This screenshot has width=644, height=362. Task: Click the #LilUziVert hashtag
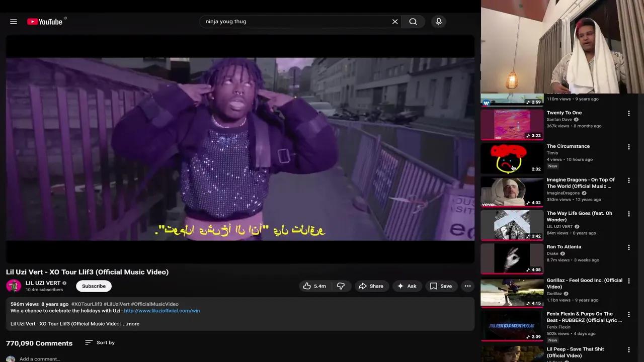(x=116, y=304)
